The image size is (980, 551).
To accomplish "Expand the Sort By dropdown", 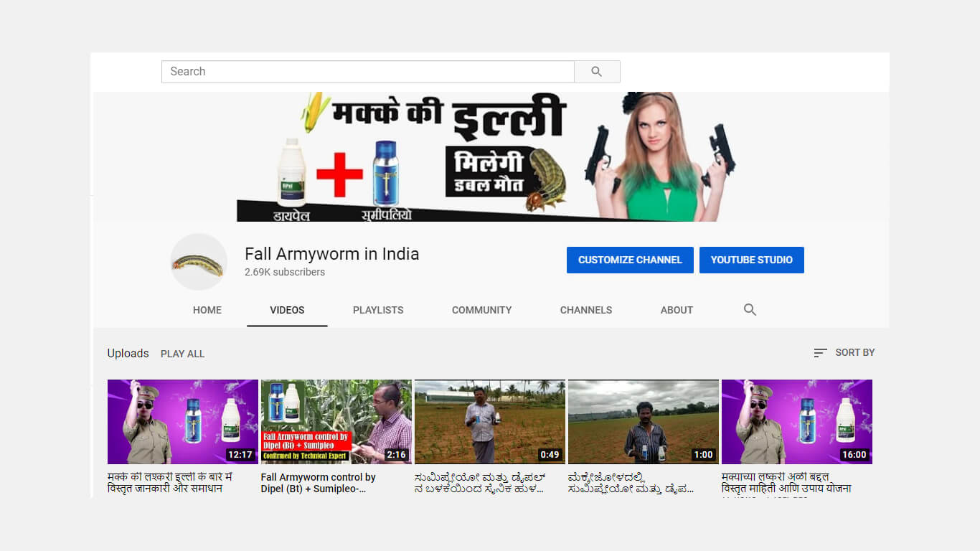I will [x=844, y=353].
